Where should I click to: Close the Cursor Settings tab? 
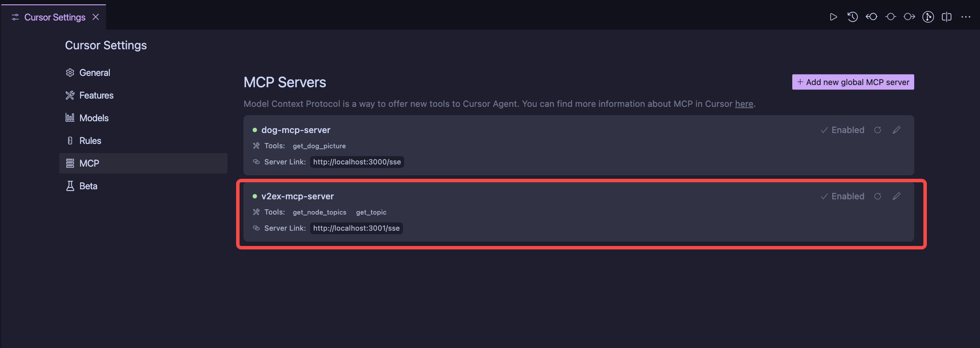[96, 17]
